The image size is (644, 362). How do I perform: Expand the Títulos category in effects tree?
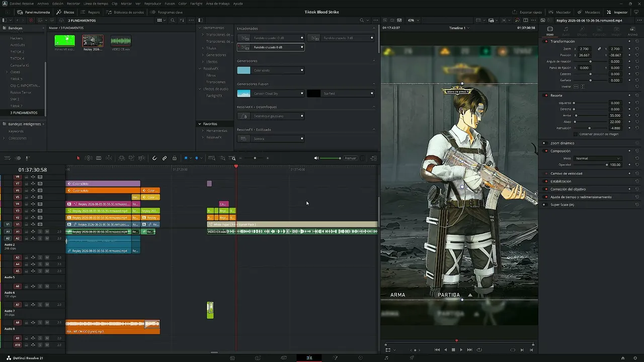[x=203, y=48]
